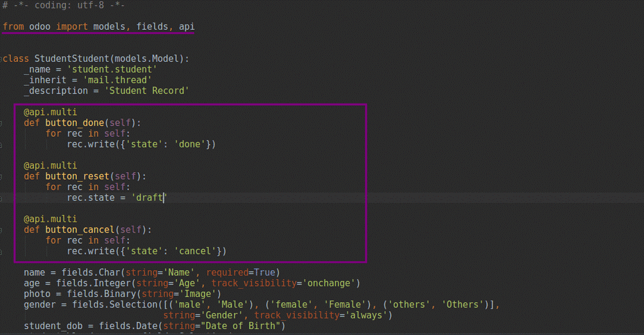Click 'fields.Date' in the student_dob line
Image resolution: width=644 pixels, height=335 pixels.
tap(128, 325)
